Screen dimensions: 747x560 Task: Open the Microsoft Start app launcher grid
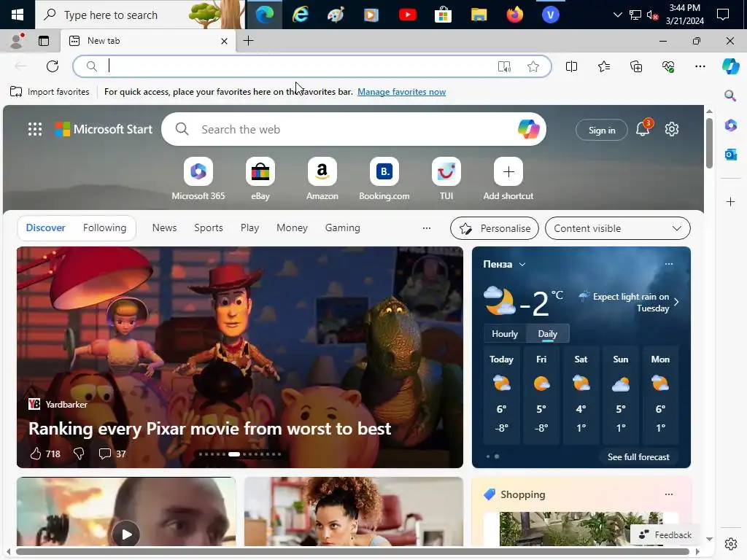(35, 129)
